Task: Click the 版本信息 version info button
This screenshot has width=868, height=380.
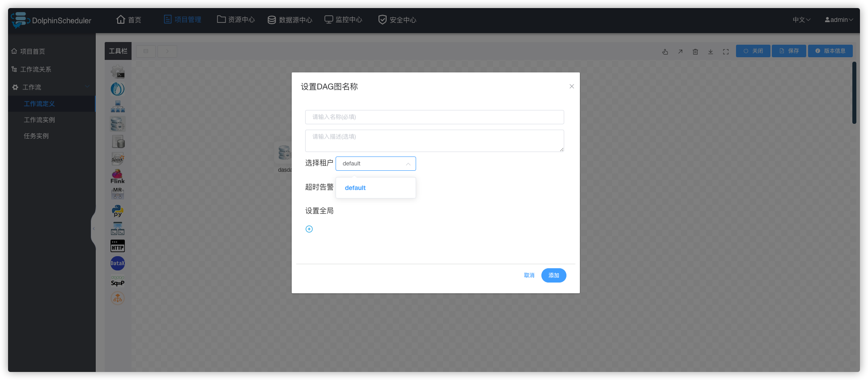Action: tap(830, 51)
